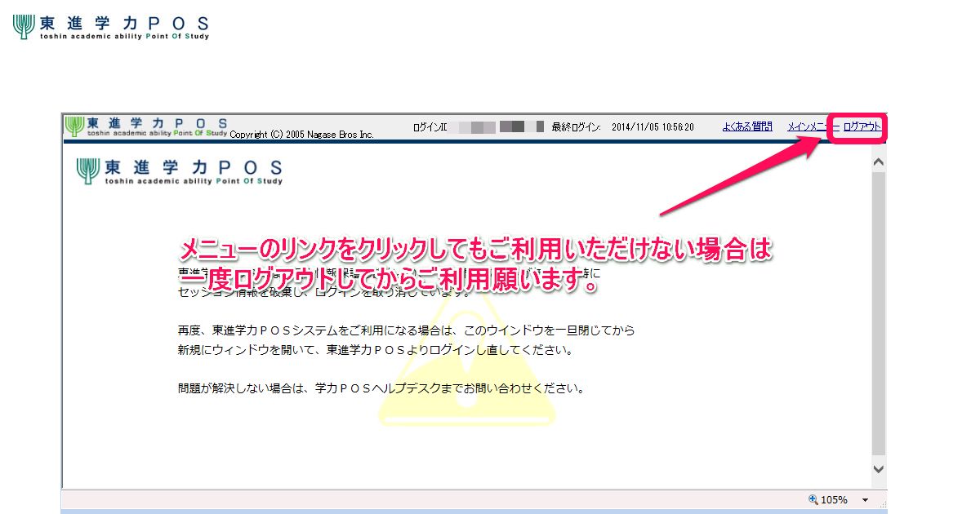Click the 東進学力POS logo at page top

click(x=111, y=27)
